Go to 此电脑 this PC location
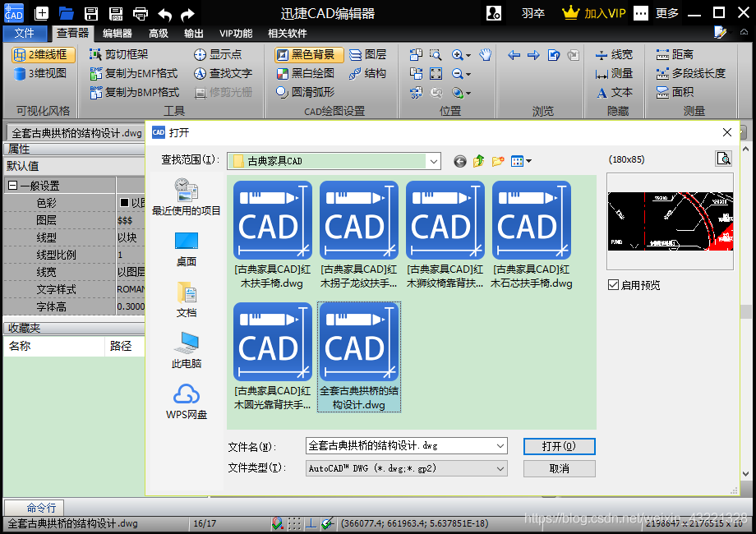This screenshot has width=756, height=534. click(186, 350)
